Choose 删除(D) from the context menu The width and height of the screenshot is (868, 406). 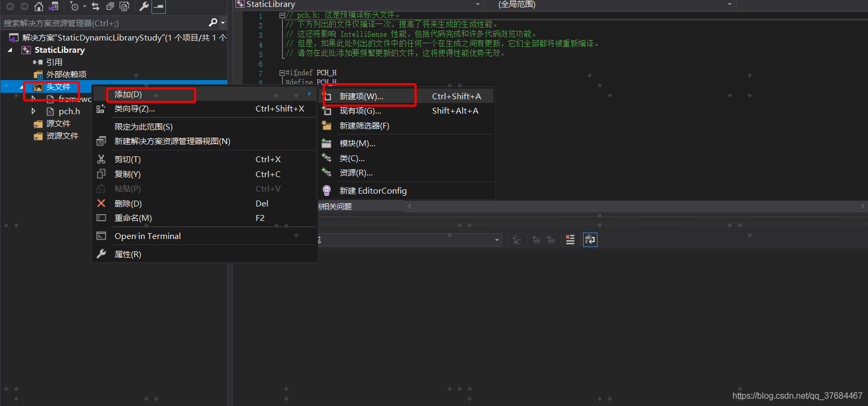tap(205, 204)
